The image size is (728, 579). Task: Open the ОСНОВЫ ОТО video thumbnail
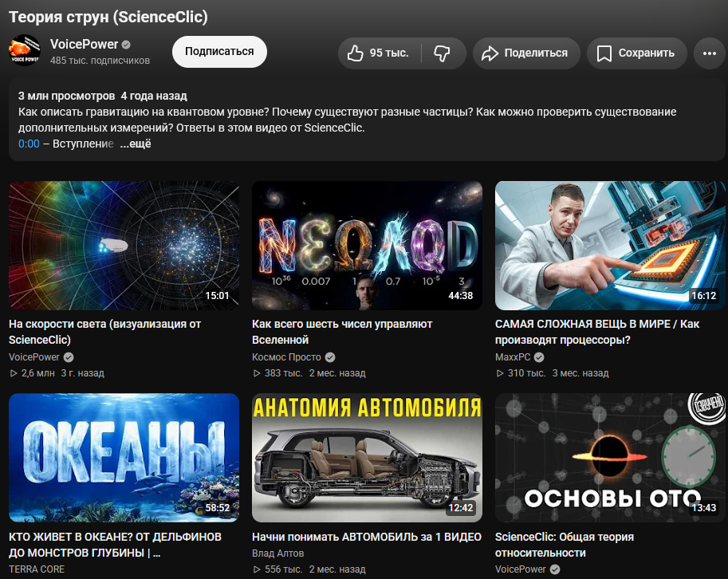pyautogui.click(x=610, y=458)
